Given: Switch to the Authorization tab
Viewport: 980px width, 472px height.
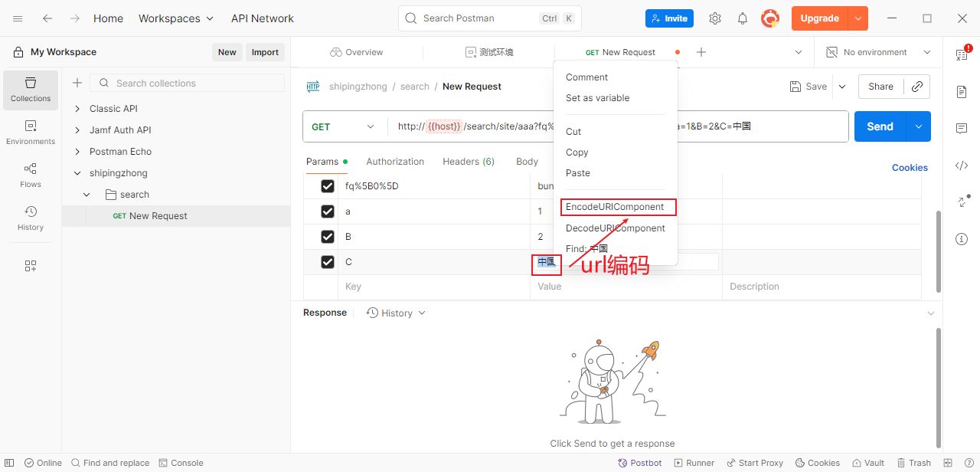Looking at the screenshot, I should coord(395,162).
